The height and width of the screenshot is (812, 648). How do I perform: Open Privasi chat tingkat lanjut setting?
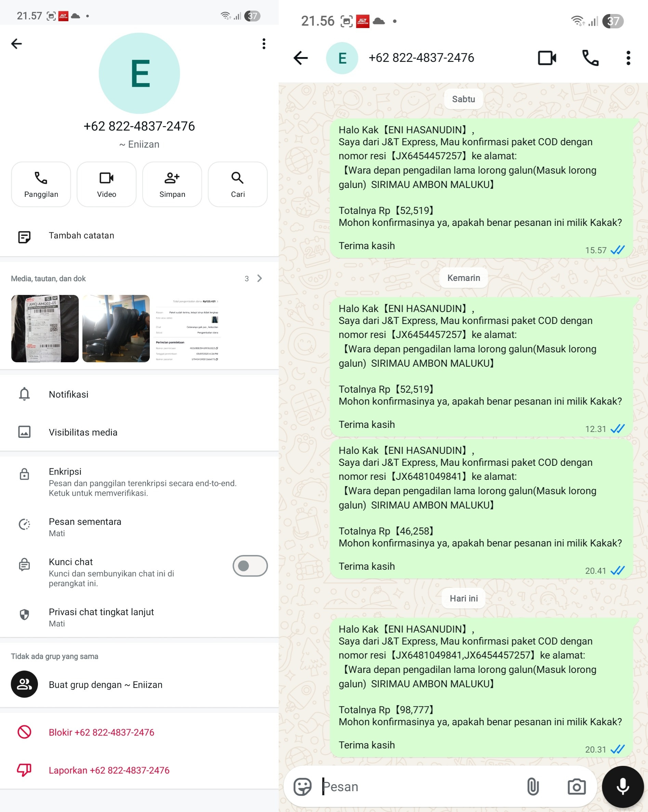[x=140, y=617]
